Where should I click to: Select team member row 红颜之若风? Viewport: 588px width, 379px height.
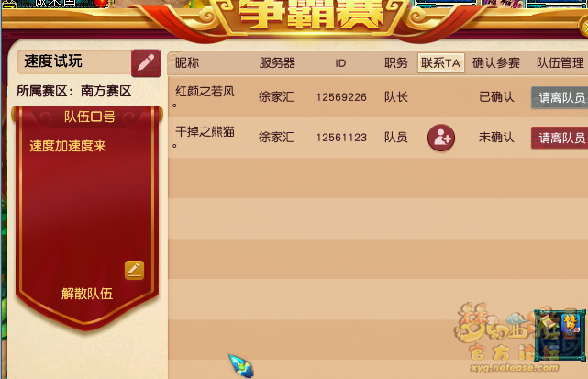[x=378, y=97]
